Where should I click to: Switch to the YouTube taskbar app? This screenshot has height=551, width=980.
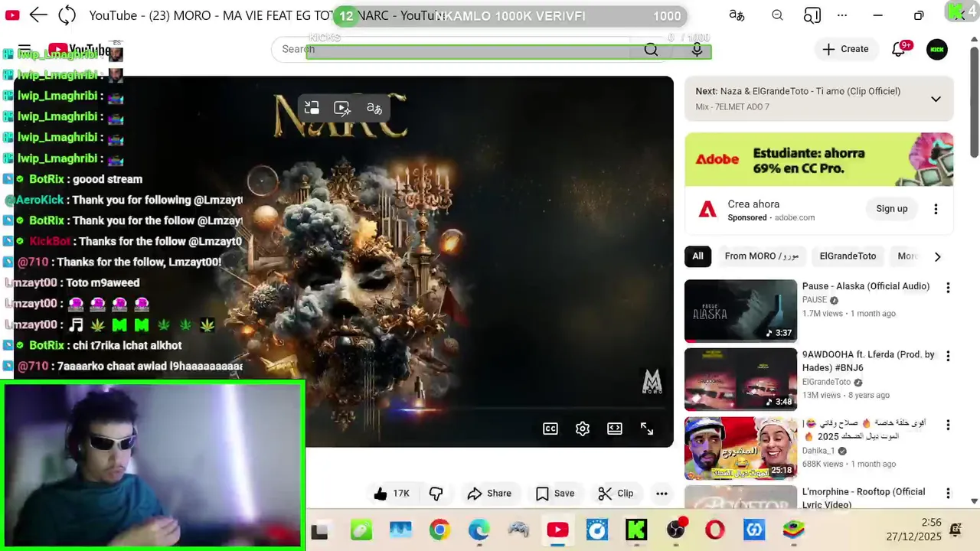[557, 530]
